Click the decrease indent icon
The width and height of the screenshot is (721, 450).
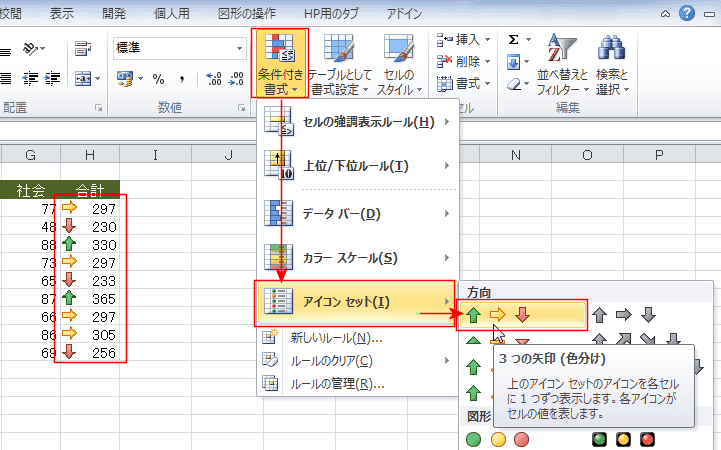click(x=30, y=79)
